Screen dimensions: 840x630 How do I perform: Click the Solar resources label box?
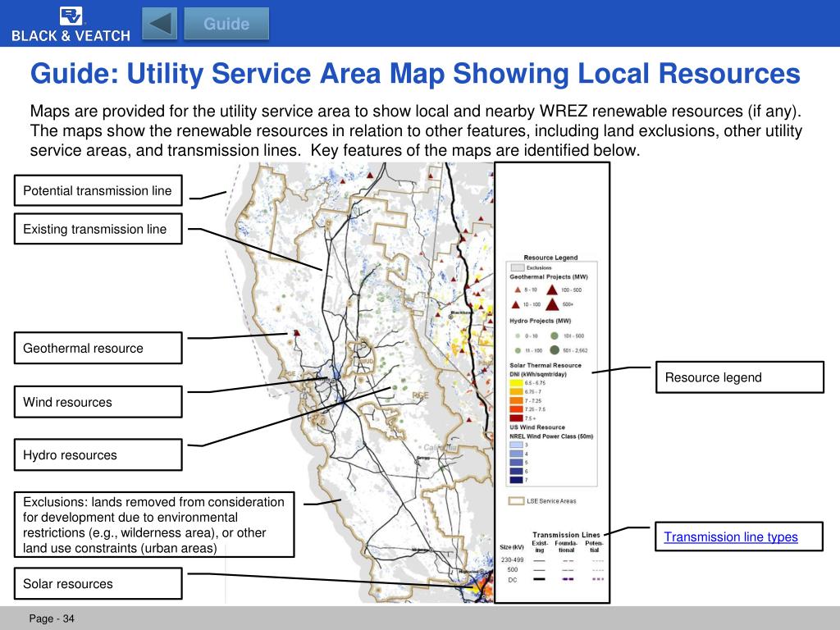pos(98,583)
